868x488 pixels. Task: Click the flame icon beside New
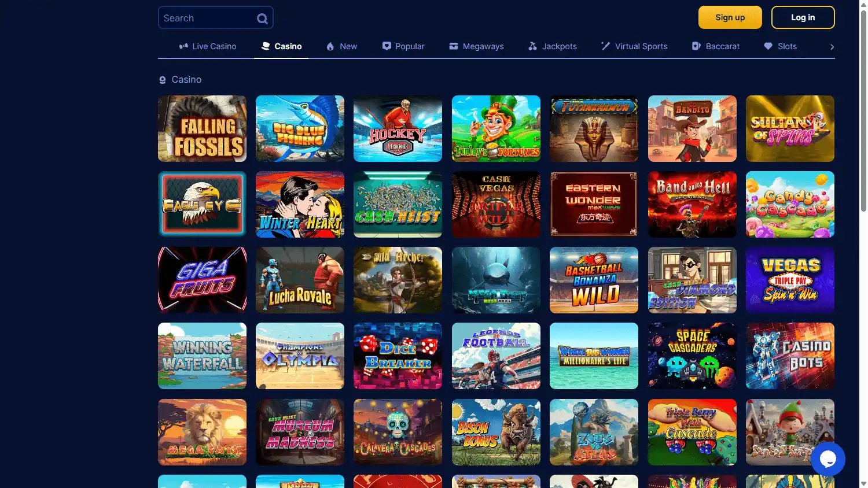[x=330, y=46]
